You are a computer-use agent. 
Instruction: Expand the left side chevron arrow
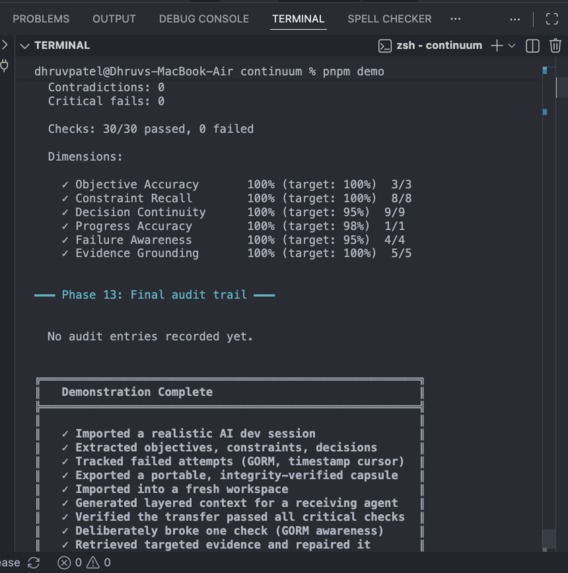click(x=4, y=45)
